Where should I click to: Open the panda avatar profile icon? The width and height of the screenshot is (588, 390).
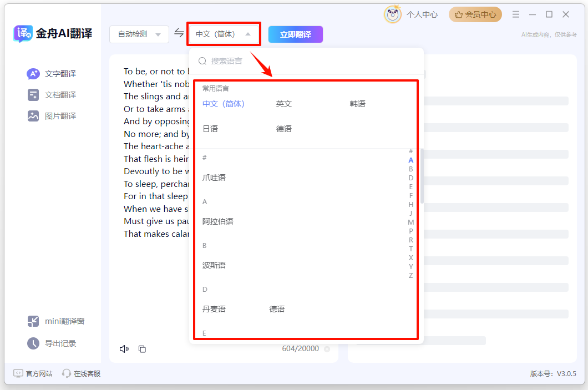tap(393, 14)
